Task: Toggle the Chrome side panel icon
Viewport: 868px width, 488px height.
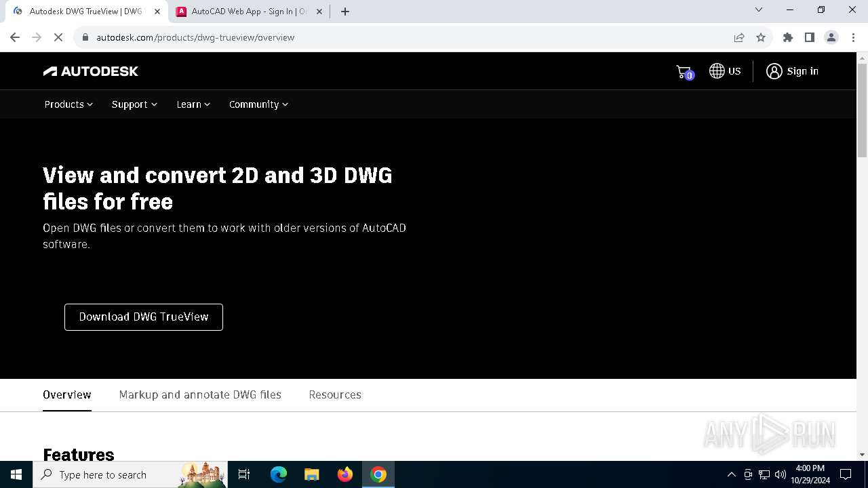Action: point(810,37)
